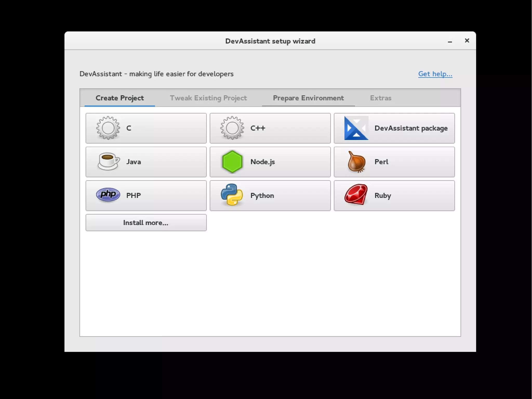Click the Java coffee cup icon
This screenshot has height=399, width=532.
point(108,161)
